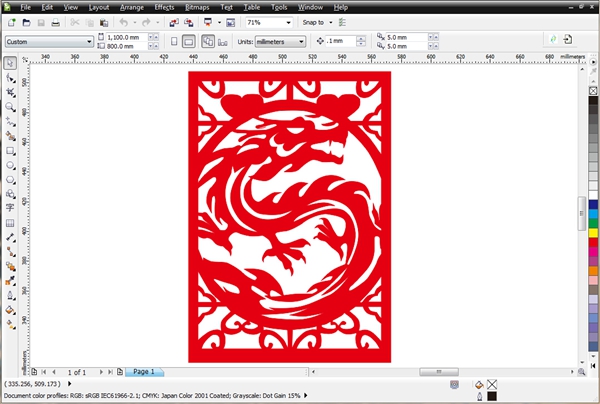Toggle landscape page orientation
This screenshot has height=404, width=600.
pos(189,42)
